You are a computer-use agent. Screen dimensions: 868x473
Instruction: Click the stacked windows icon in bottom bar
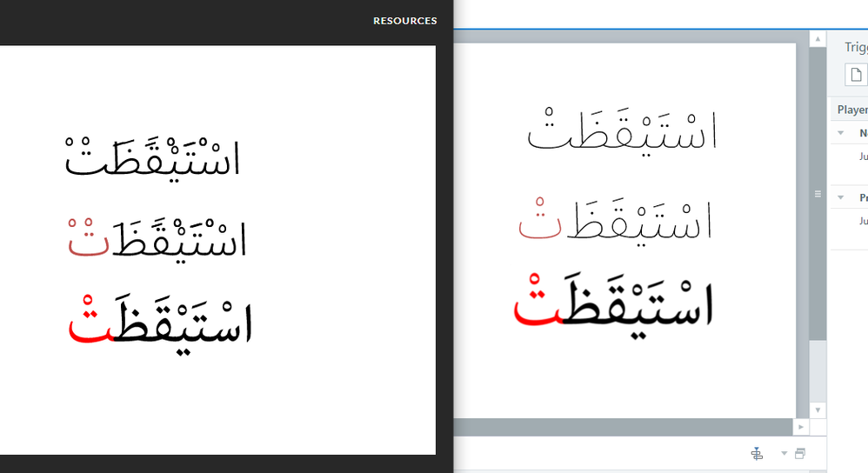[x=800, y=454]
